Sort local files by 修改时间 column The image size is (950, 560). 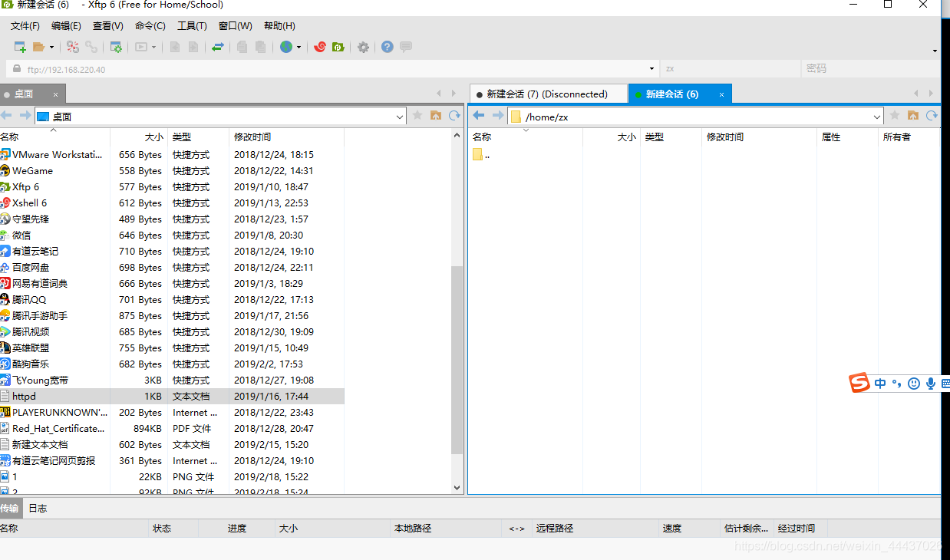287,137
